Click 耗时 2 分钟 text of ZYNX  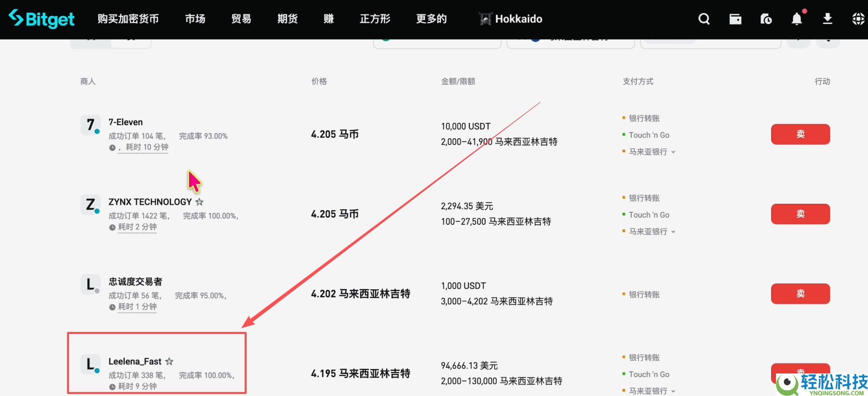(x=137, y=227)
